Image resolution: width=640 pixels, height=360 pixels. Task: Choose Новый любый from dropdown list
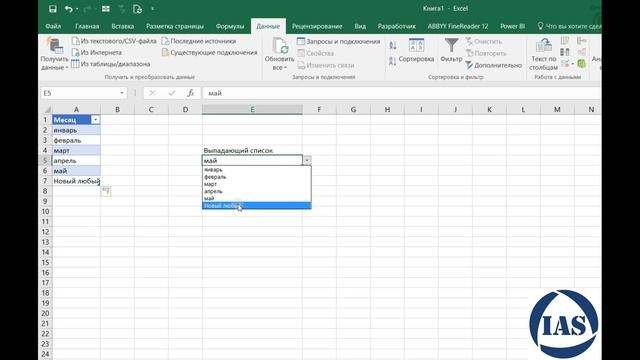pyautogui.click(x=257, y=206)
